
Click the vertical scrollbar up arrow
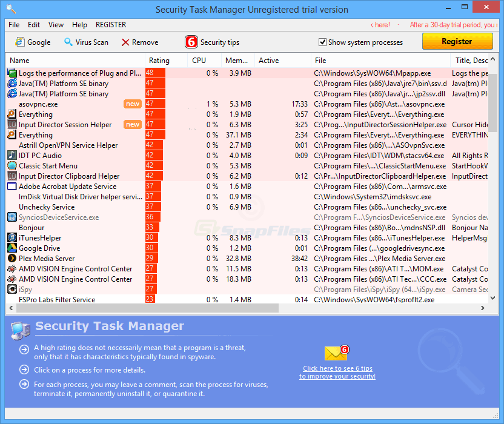coord(492,61)
